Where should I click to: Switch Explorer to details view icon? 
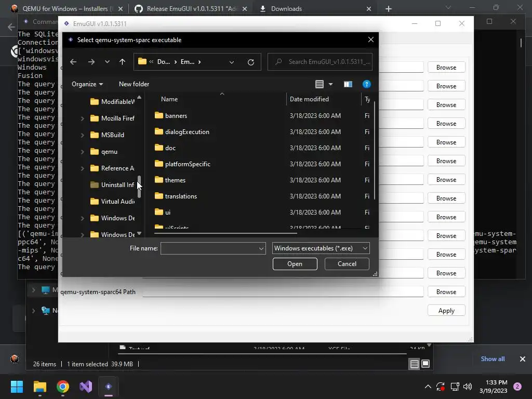tap(414, 364)
